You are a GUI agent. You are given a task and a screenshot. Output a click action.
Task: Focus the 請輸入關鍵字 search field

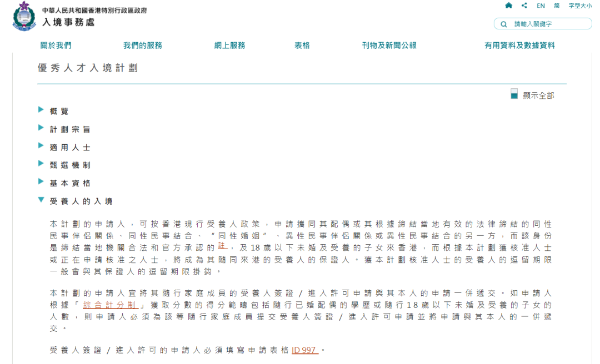pyautogui.click(x=543, y=24)
